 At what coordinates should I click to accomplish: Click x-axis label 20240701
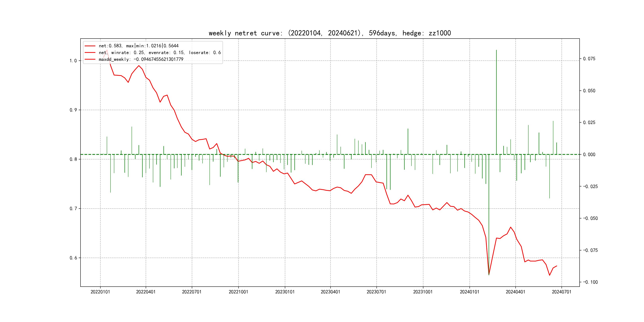pyautogui.click(x=562, y=292)
